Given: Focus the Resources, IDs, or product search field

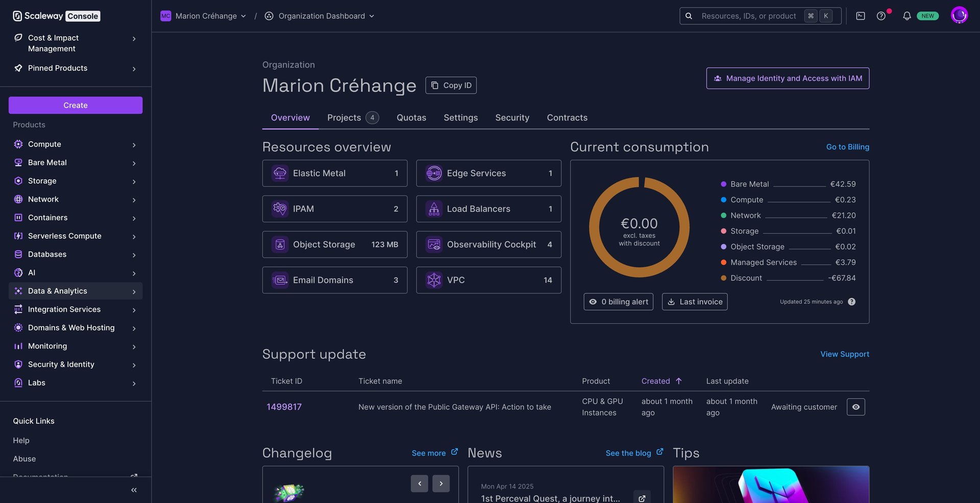Looking at the screenshot, I should click(x=748, y=16).
